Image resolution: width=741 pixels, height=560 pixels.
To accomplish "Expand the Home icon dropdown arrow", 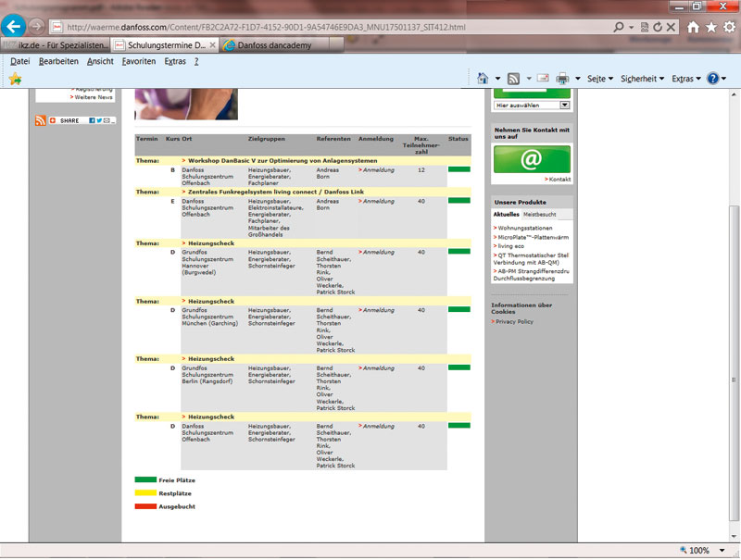I will 497,79.
